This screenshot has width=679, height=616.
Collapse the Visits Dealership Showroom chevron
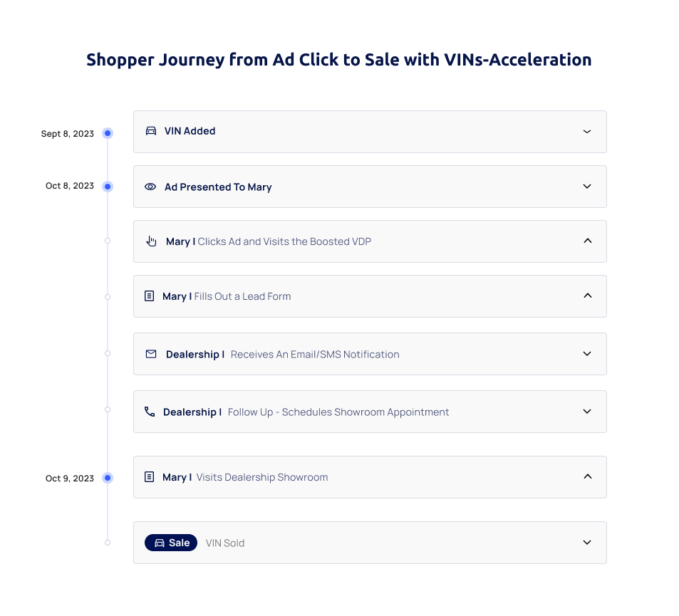[588, 476]
